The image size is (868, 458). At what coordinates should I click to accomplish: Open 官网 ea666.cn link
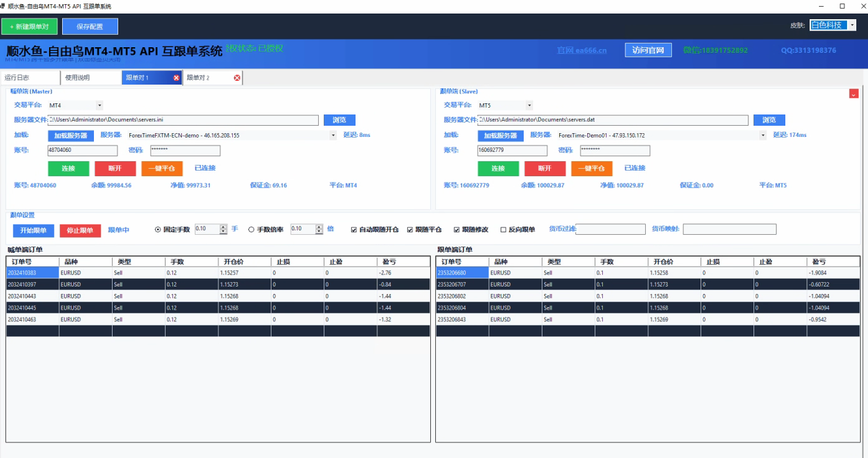pyautogui.click(x=582, y=50)
